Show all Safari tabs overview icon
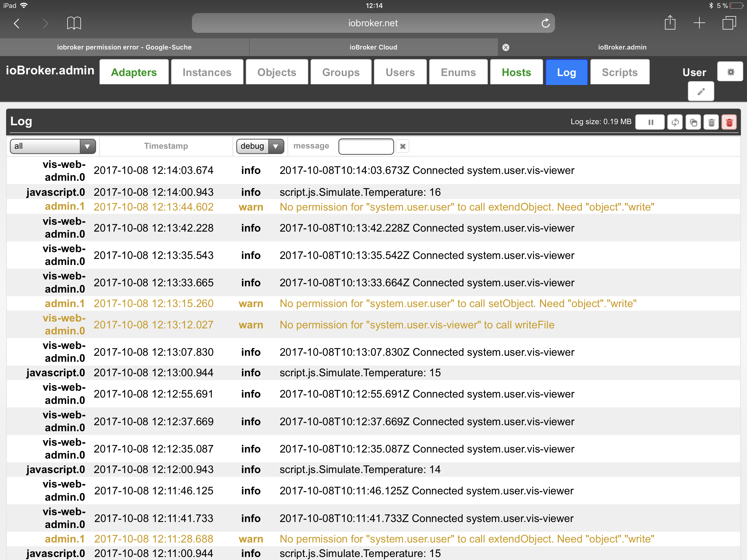This screenshot has height=560, width=747. [x=729, y=23]
